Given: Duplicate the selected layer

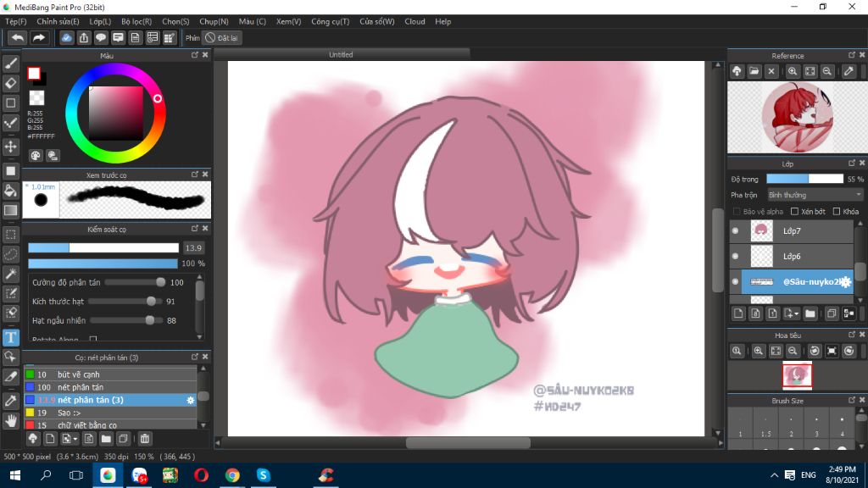Looking at the screenshot, I should click(832, 313).
